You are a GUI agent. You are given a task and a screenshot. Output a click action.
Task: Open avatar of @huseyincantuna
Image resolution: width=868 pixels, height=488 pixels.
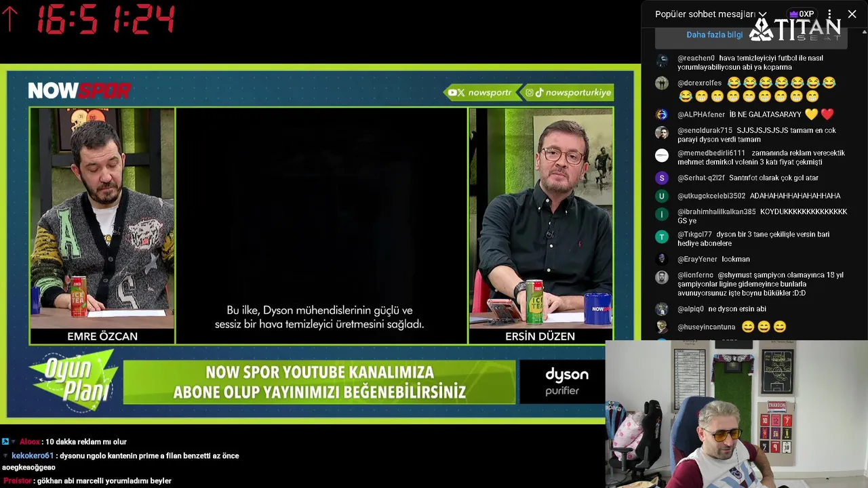pos(662,327)
